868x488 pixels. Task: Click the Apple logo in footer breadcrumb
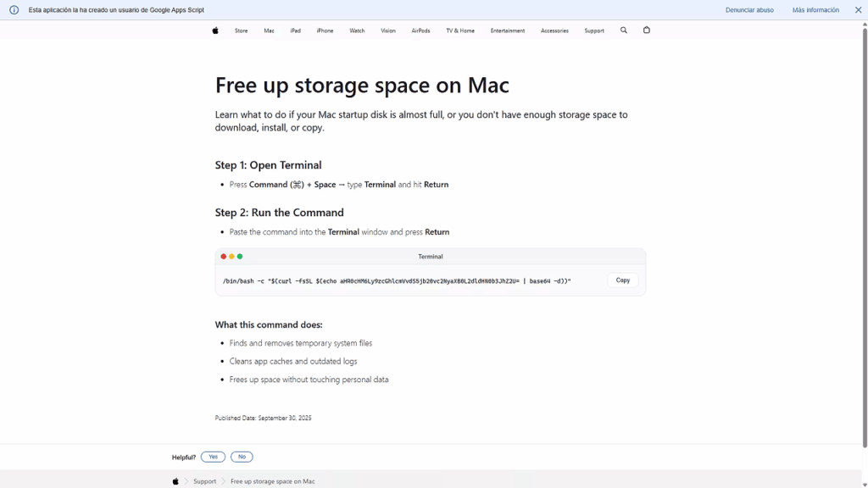point(175,481)
